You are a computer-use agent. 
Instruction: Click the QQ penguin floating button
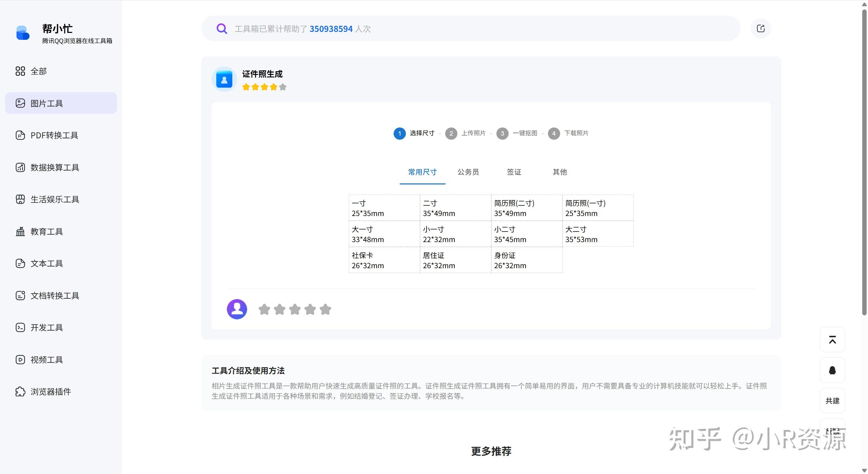(832, 370)
